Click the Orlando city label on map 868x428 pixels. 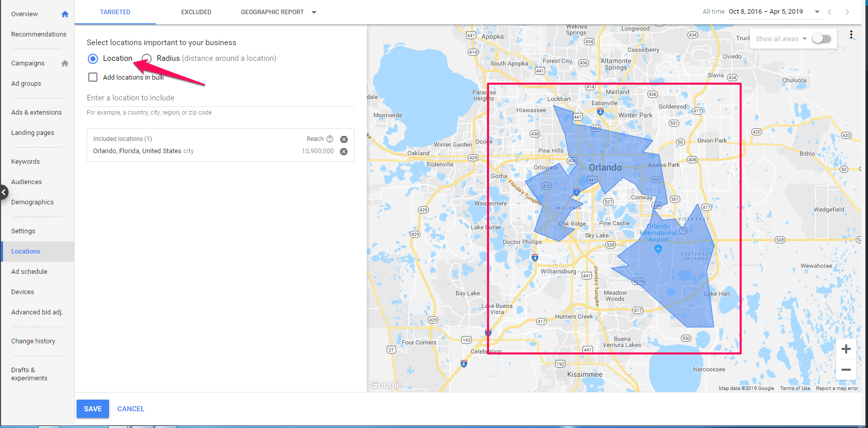tap(605, 167)
